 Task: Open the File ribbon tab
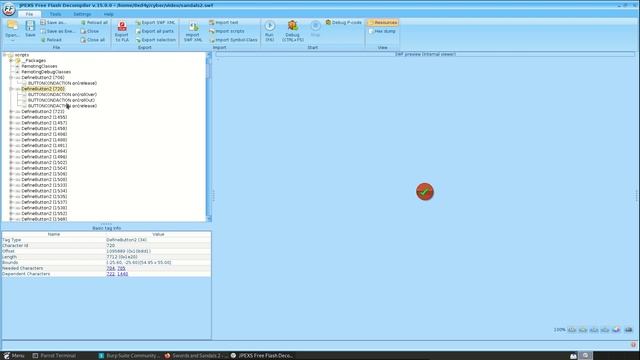29,14
